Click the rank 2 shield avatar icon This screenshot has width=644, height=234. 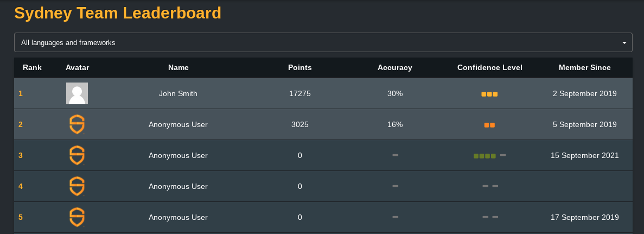77,124
